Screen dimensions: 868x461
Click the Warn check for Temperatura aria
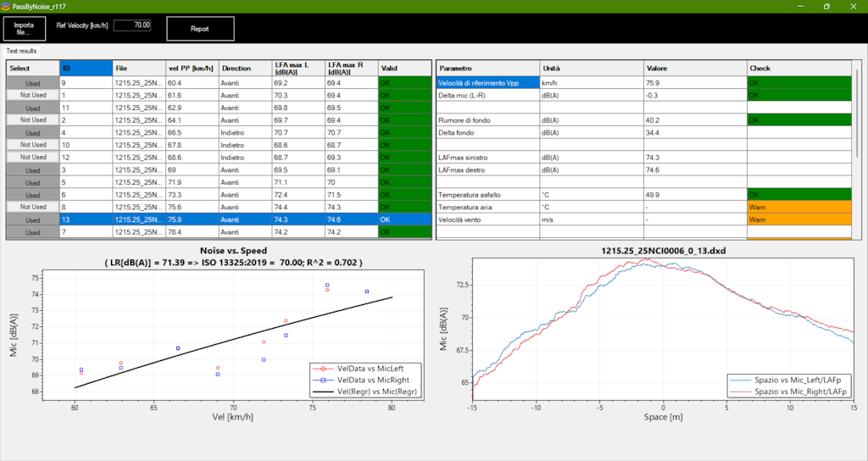pos(798,207)
